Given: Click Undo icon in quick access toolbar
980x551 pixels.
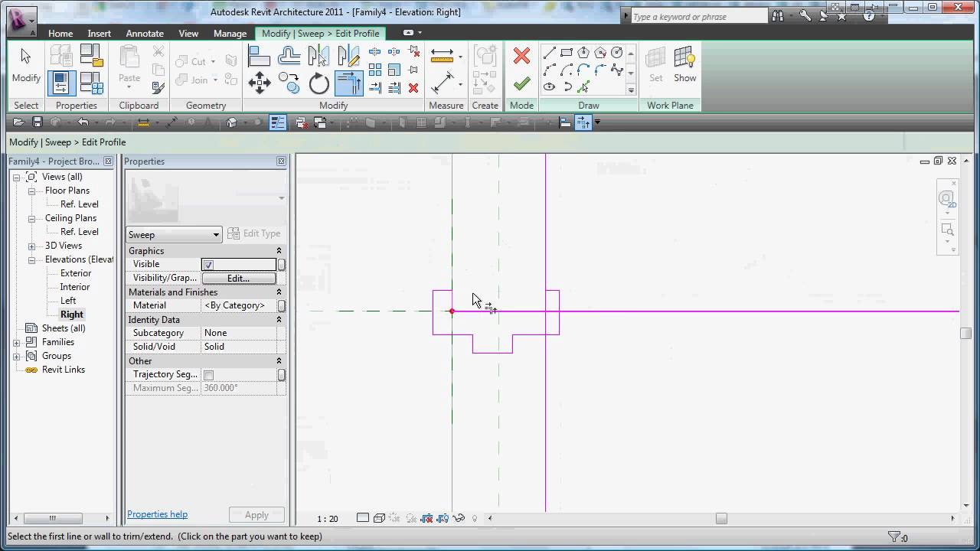Looking at the screenshot, I should [83, 122].
